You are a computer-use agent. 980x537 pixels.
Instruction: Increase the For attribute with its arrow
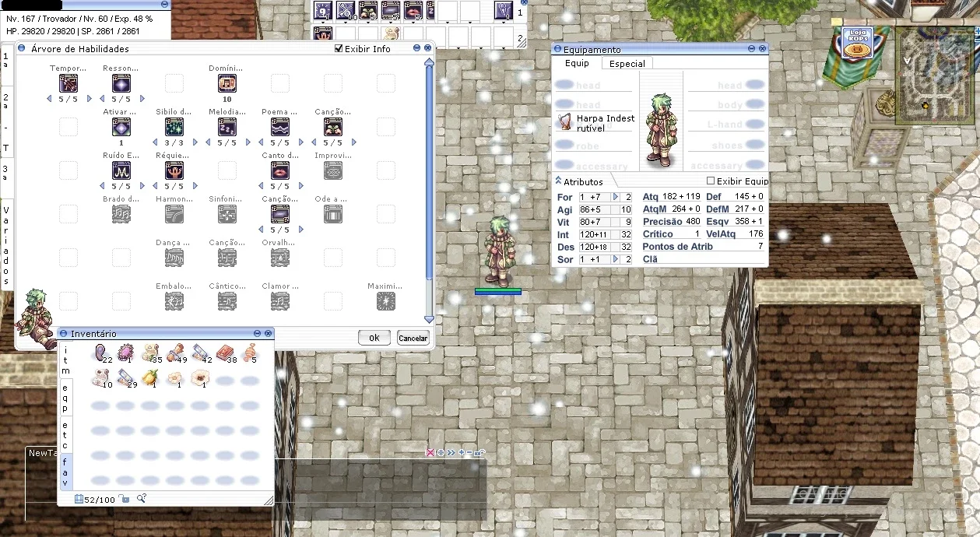click(x=616, y=197)
